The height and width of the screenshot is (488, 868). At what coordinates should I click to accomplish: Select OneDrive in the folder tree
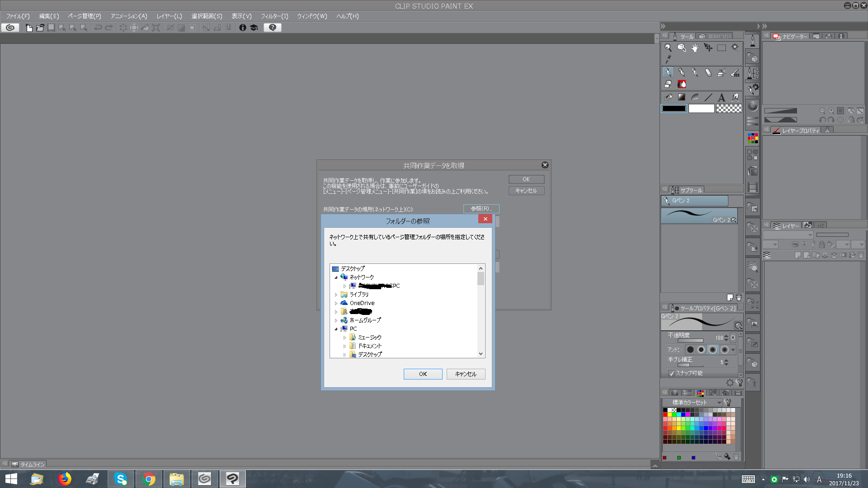coord(362,303)
